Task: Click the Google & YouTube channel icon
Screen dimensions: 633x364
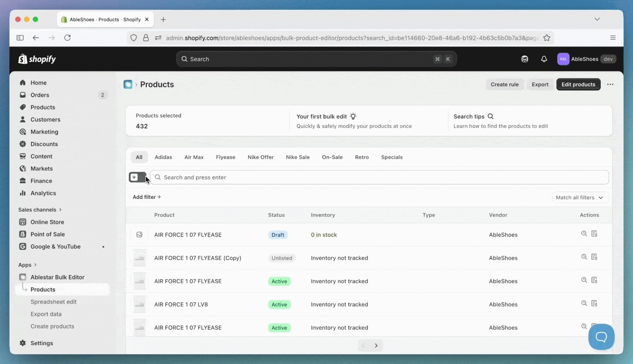Action: 23,247
